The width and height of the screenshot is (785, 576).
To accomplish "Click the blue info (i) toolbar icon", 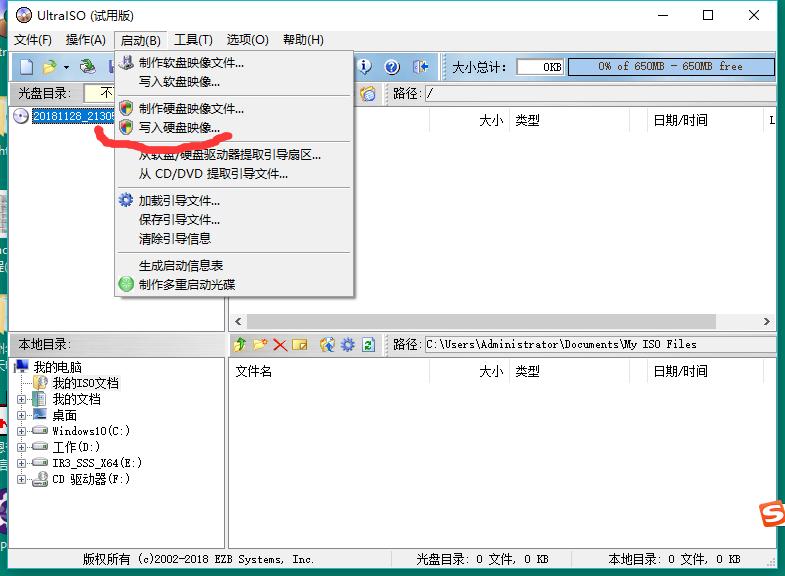I will point(364,67).
